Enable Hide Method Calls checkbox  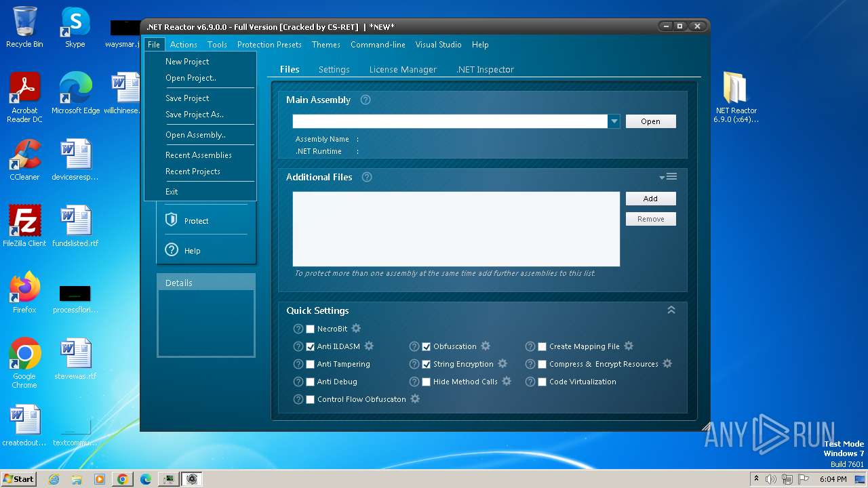click(426, 382)
